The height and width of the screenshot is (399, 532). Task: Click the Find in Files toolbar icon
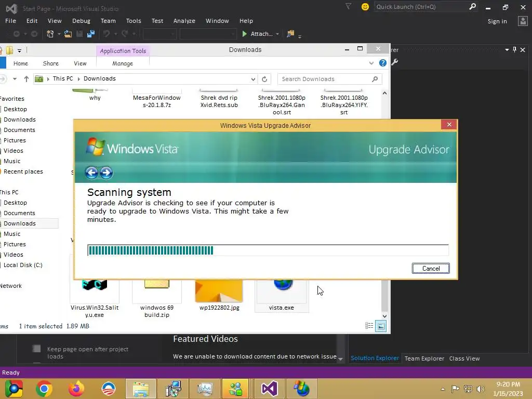tap(290, 34)
